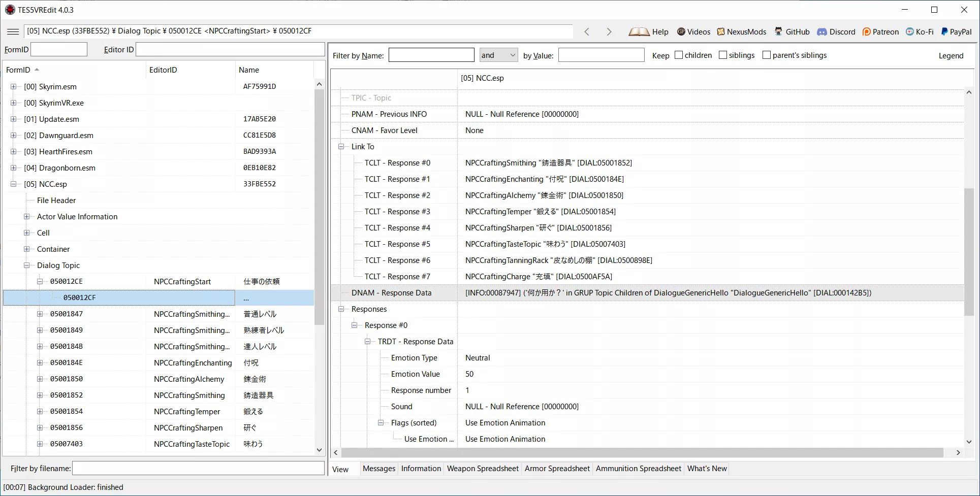Select TCLT Response #3 NPCCraftingTemper value
980x496 pixels.
(x=540, y=212)
